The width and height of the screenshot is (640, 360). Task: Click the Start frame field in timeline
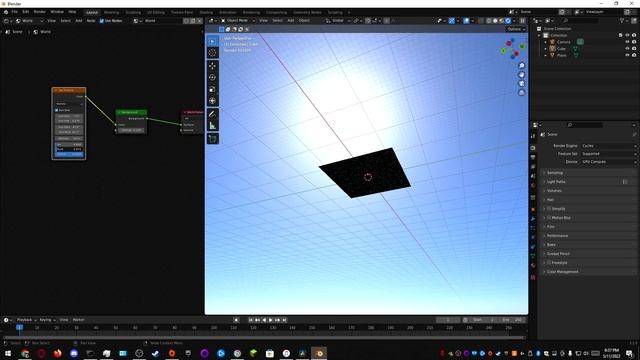coord(484,320)
